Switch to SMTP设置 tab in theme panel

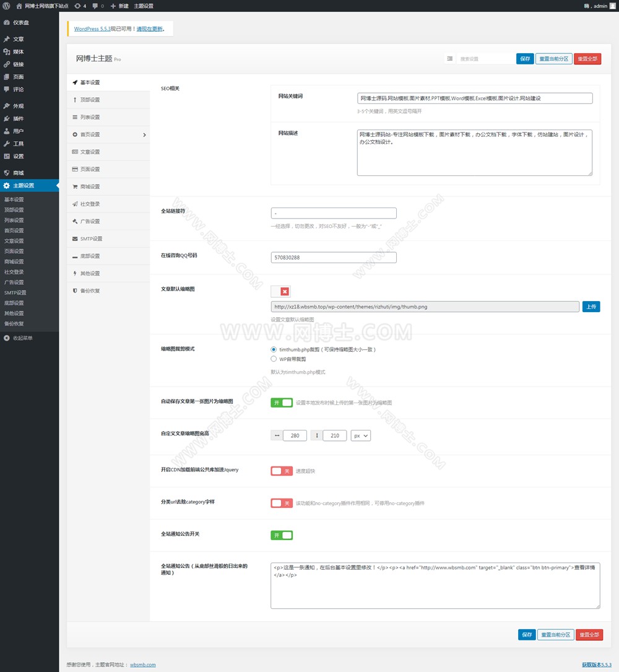click(108, 238)
